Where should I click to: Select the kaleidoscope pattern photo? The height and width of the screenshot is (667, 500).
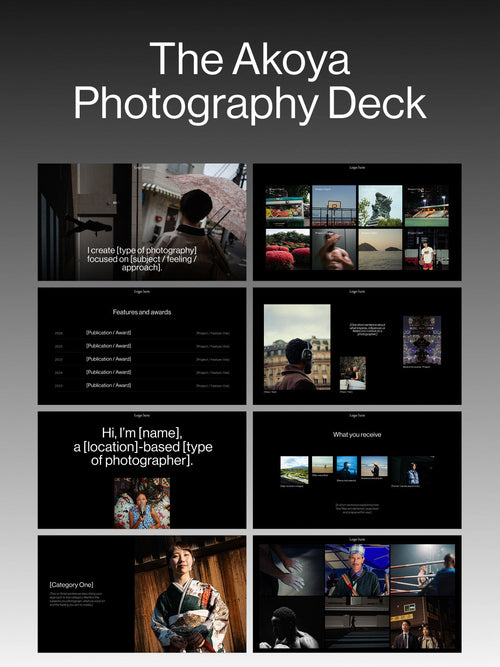(422, 340)
